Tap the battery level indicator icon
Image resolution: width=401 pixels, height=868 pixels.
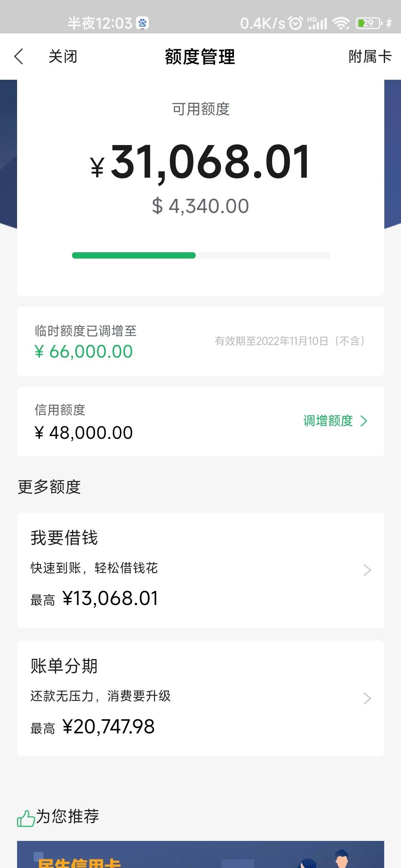[x=369, y=23]
